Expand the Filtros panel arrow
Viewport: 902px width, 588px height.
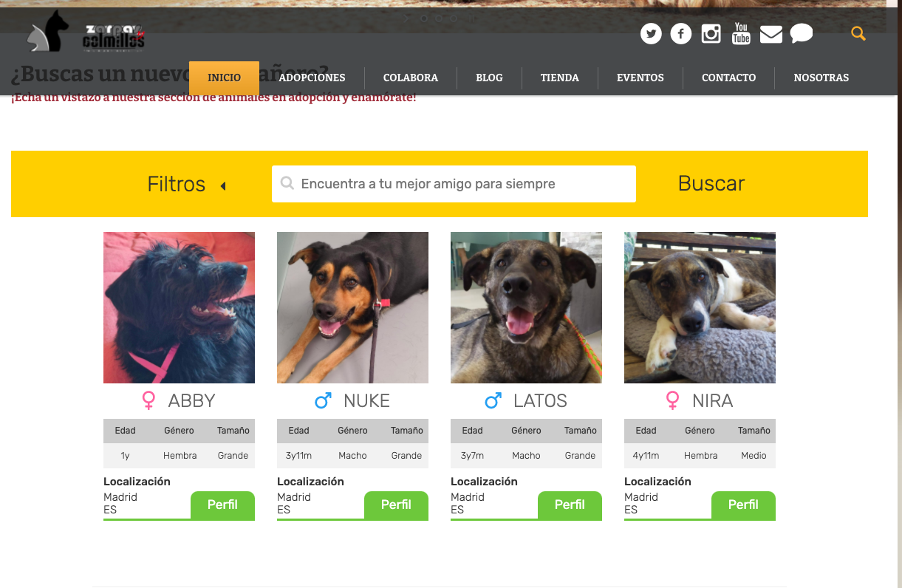click(223, 186)
